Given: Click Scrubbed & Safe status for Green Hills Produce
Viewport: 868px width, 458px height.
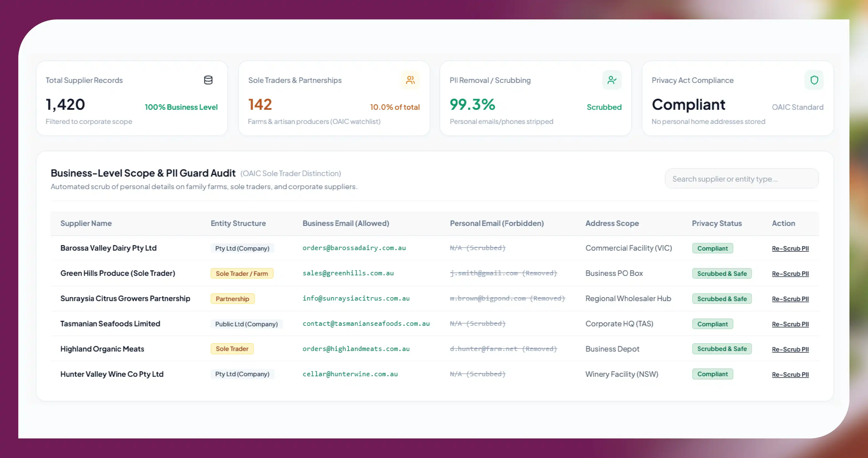Looking at the screenshot, I should (722, 274).
